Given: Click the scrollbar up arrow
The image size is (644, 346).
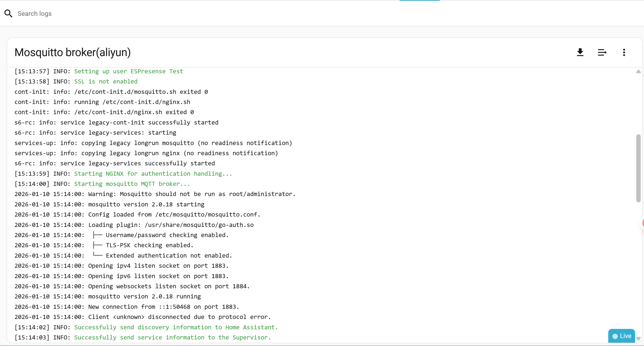Looking at the screenshot, I should (x=638, y=72).
